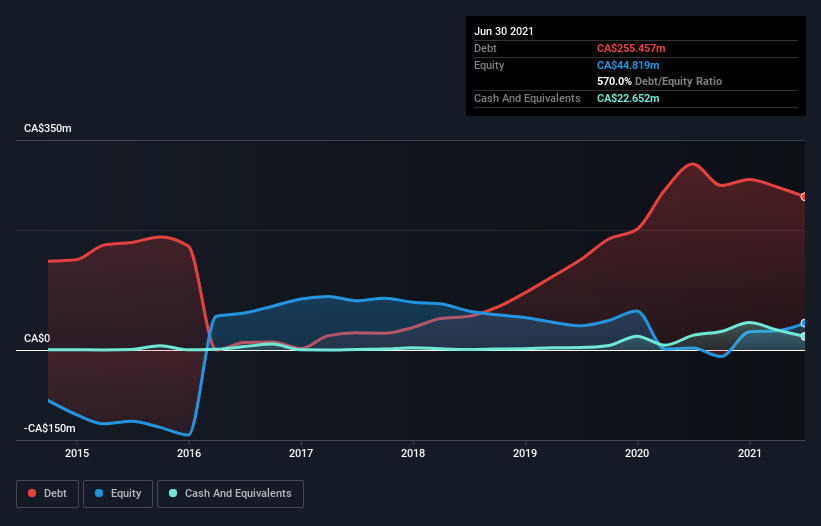Click the teal Cash endpoint marker
This screenshot has height=526, width=821.
pos(804,337)
